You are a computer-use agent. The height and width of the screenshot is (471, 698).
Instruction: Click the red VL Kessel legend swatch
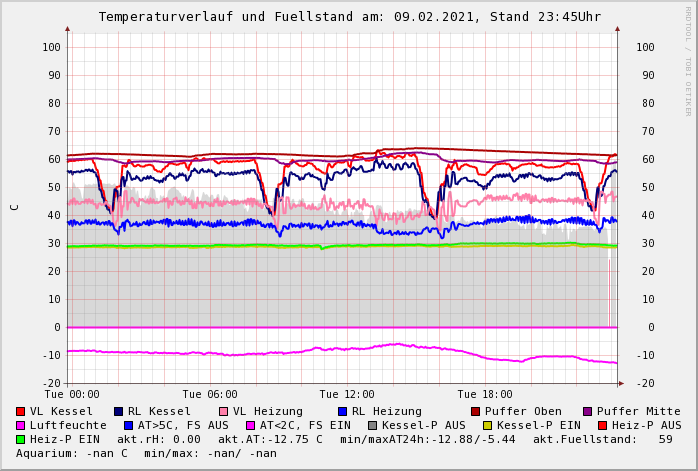pyautogui.click(x=21, y=411)
